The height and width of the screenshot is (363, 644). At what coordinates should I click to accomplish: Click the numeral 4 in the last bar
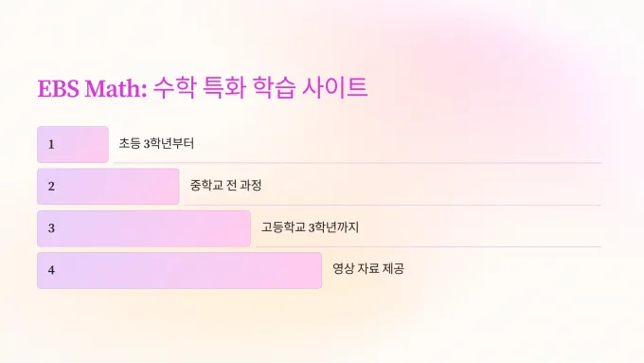click(x=51, y=270)
